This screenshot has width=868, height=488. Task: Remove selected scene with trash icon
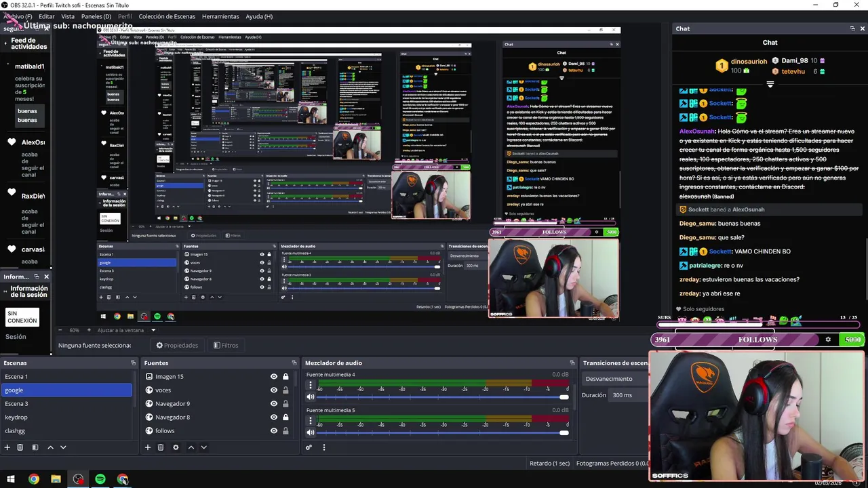click(20, 447)
